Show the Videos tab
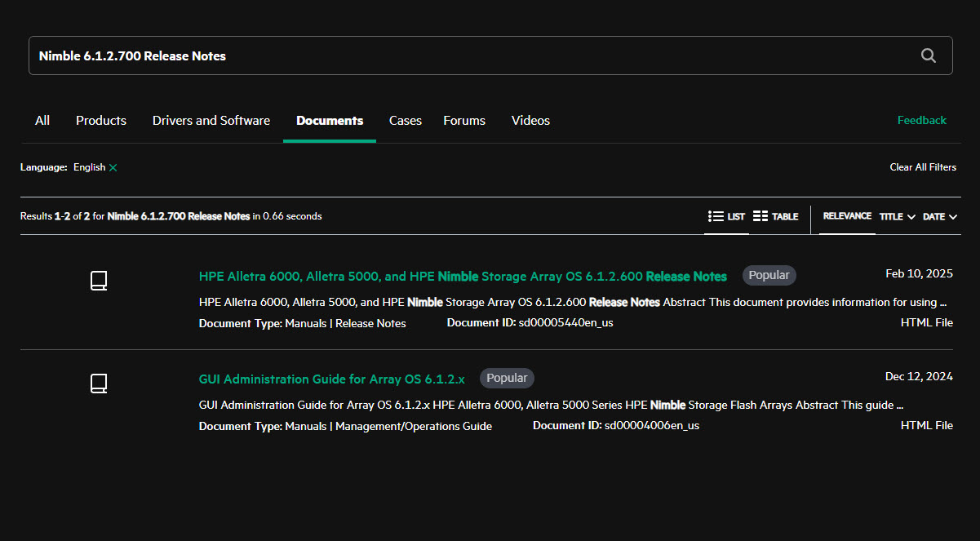 point(530,121)
